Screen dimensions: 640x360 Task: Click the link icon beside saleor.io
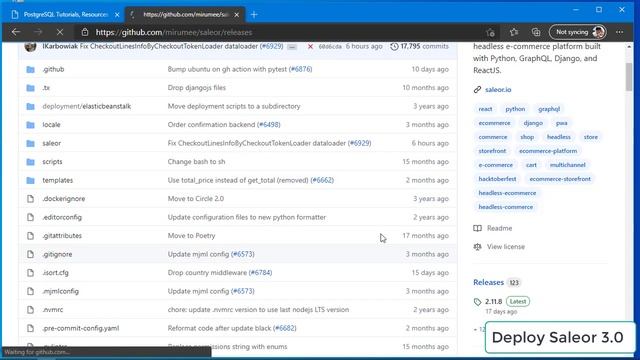coord(477,89)
